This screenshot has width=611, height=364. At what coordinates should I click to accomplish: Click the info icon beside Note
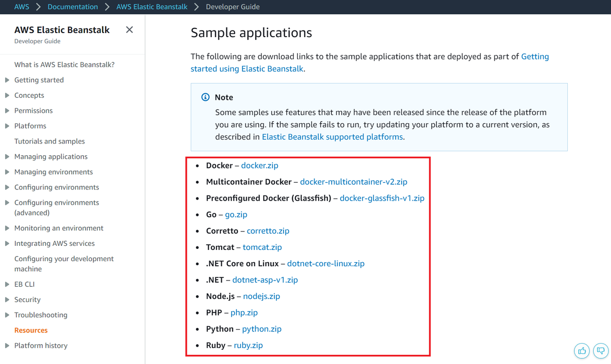click(205, 97)
